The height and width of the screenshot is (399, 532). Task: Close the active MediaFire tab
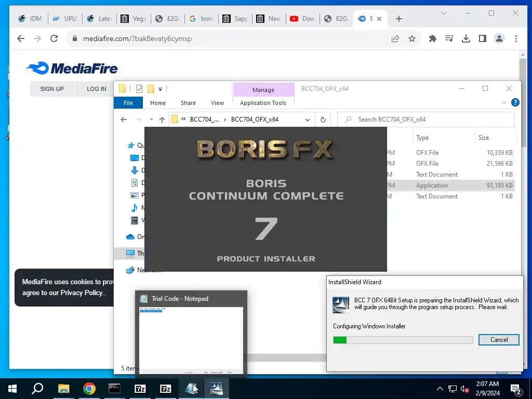[379, 19]
